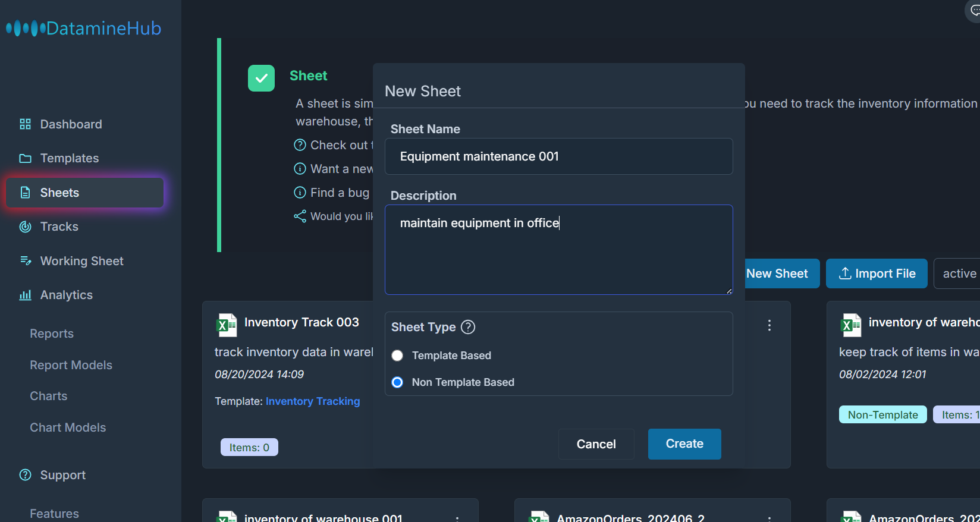
Task: Click the Create button
Action: pyautogui.click(x=684, y=444)
